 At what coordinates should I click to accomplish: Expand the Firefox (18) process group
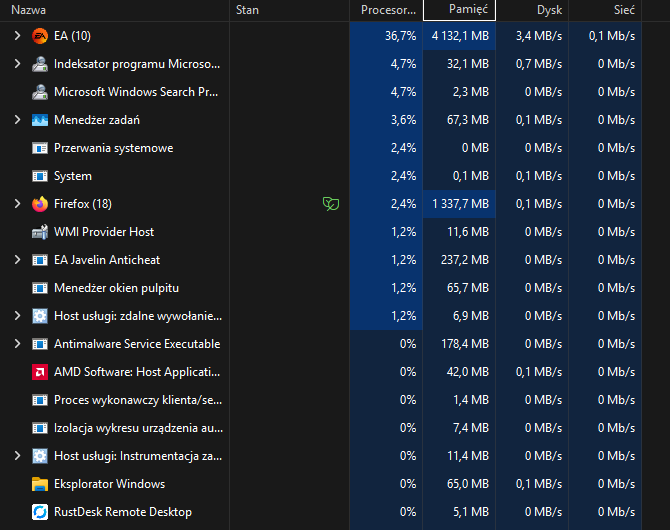coord(17,204)
